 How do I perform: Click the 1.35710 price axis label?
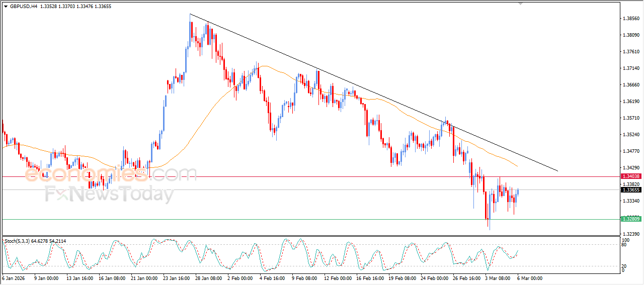pyautogui.click(x=631, y=118)
